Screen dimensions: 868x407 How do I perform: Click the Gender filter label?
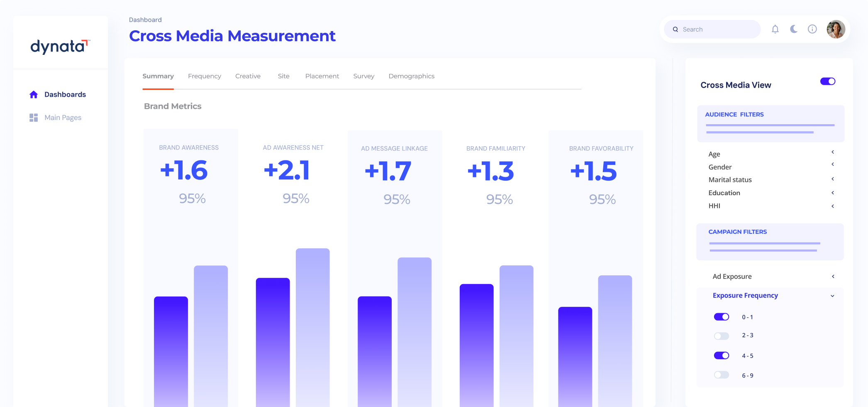pos(720,167)
